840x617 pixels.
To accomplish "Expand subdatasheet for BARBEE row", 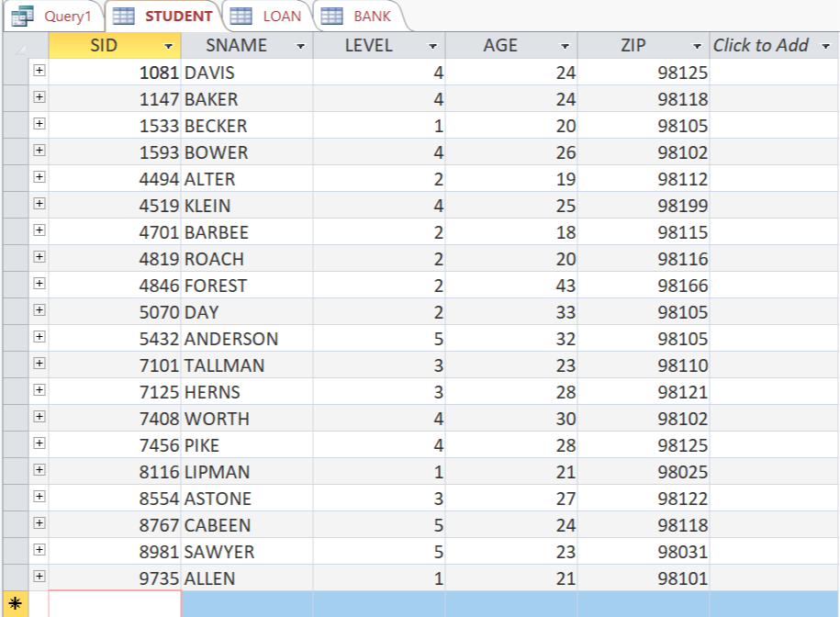I will (39, 230).
